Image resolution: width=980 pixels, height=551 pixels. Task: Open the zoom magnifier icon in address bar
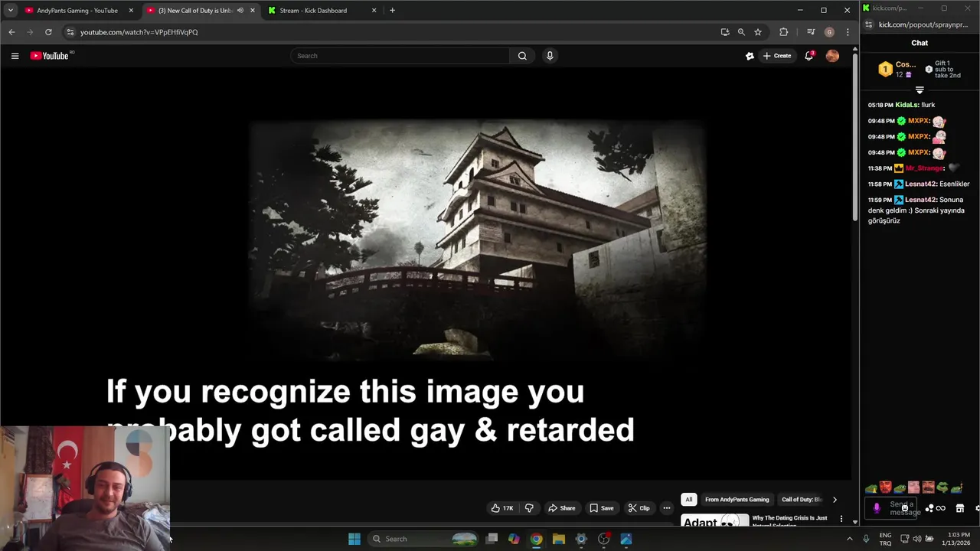(x=741, y=32)
